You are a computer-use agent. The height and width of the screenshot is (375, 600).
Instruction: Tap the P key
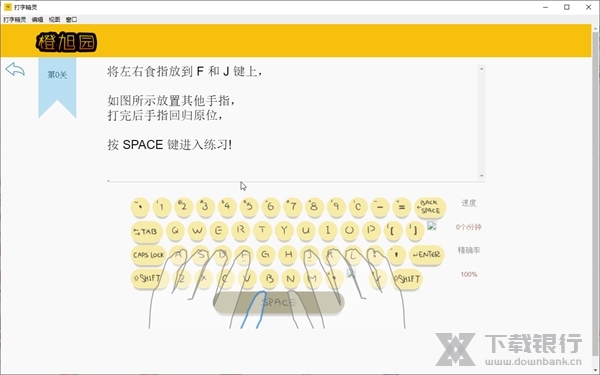(x=371, y=231)
